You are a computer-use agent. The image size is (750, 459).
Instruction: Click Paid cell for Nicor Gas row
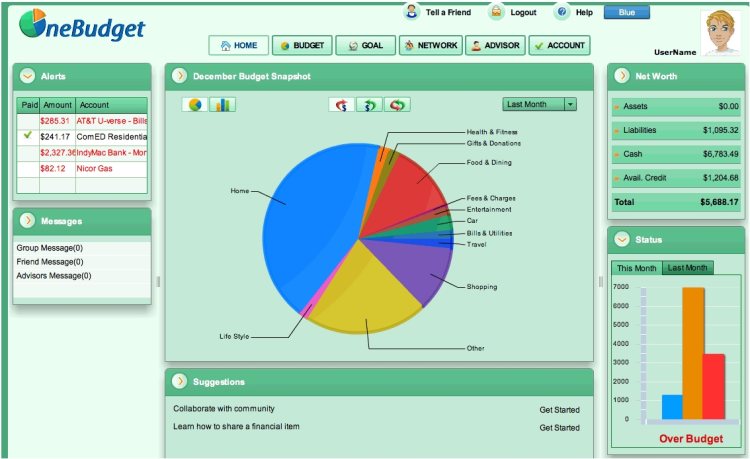coord(28,169)
